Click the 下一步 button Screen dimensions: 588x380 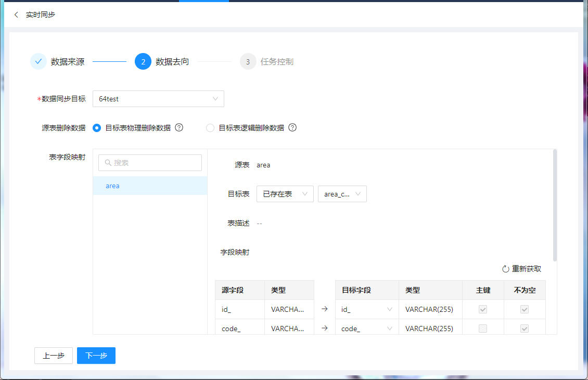pos(96,356)
